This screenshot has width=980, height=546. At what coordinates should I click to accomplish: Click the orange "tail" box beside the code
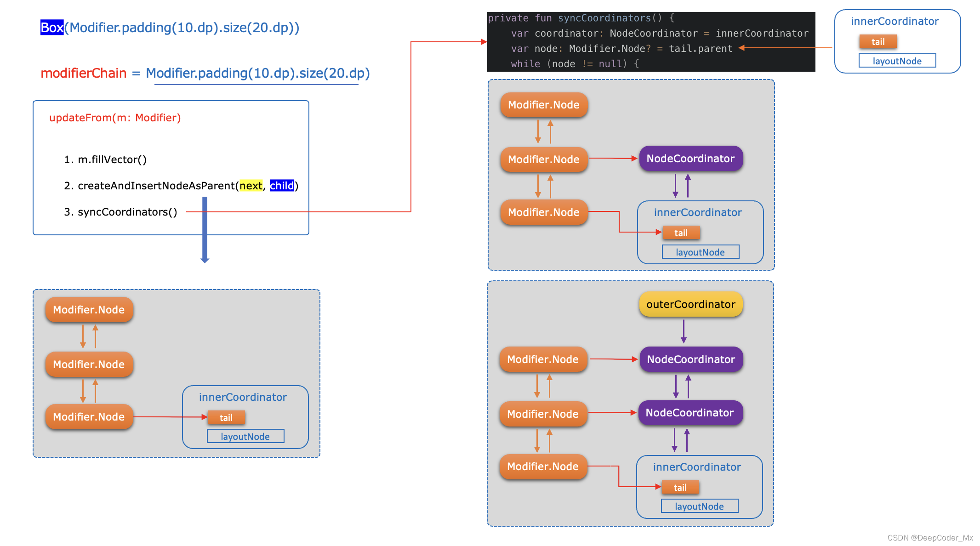(x=878, y=42)
